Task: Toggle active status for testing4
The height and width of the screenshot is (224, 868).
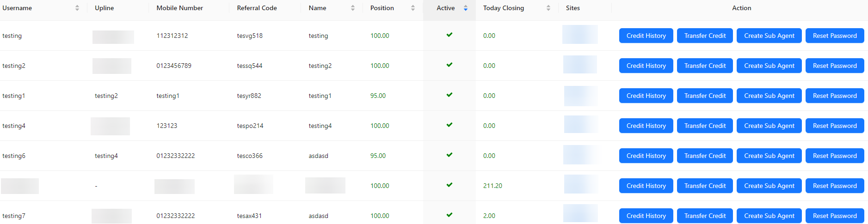Action: 449,125
